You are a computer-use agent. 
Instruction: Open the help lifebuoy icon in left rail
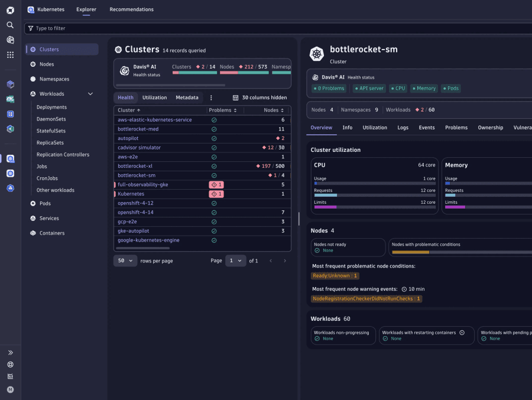(10, 365)
